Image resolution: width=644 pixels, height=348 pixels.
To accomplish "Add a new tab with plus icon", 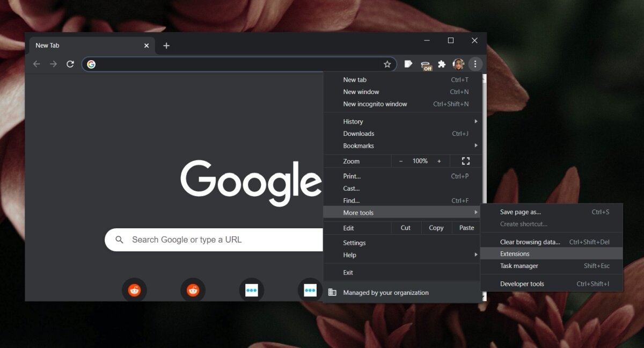I will click(x=166, y=46).
